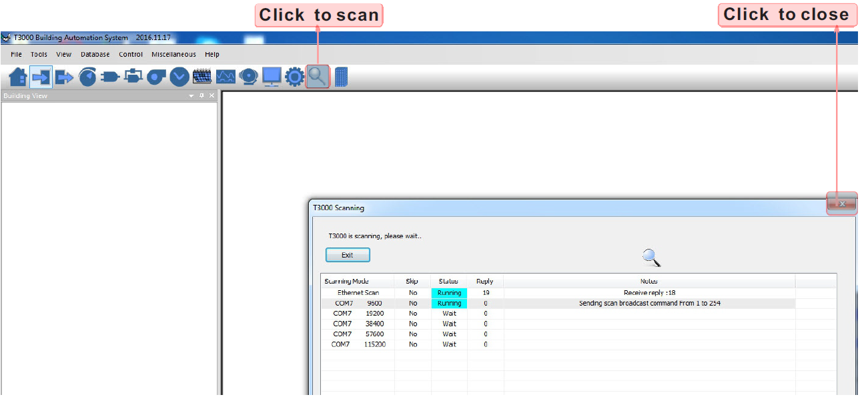
Task: Click Exit in the T3000 Scanning dialog
Action: pyautogui.click(x=348, y=256)
